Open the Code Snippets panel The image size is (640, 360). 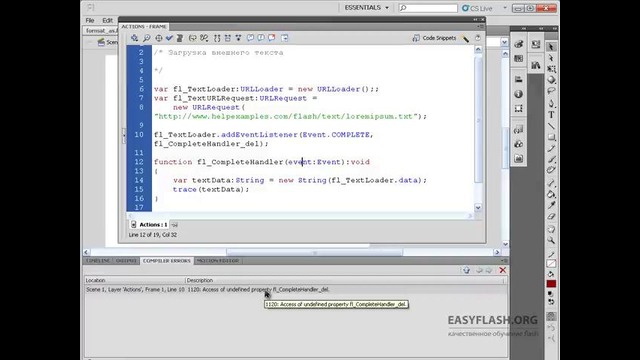pos(434,38)
